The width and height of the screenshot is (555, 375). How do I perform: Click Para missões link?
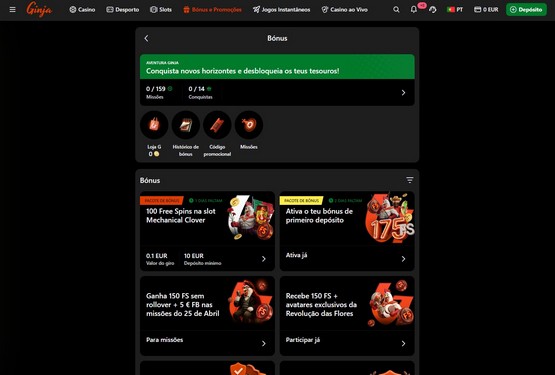(x=165, y=340)
